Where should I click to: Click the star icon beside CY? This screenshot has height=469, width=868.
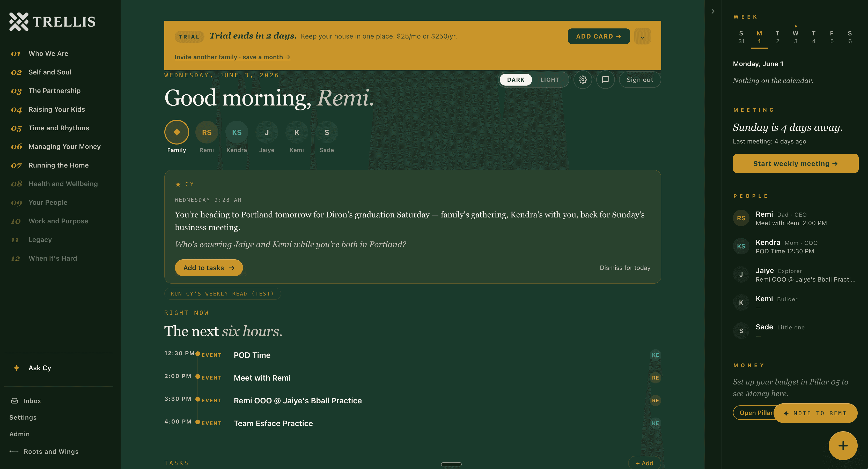click(x=178, y=184)
